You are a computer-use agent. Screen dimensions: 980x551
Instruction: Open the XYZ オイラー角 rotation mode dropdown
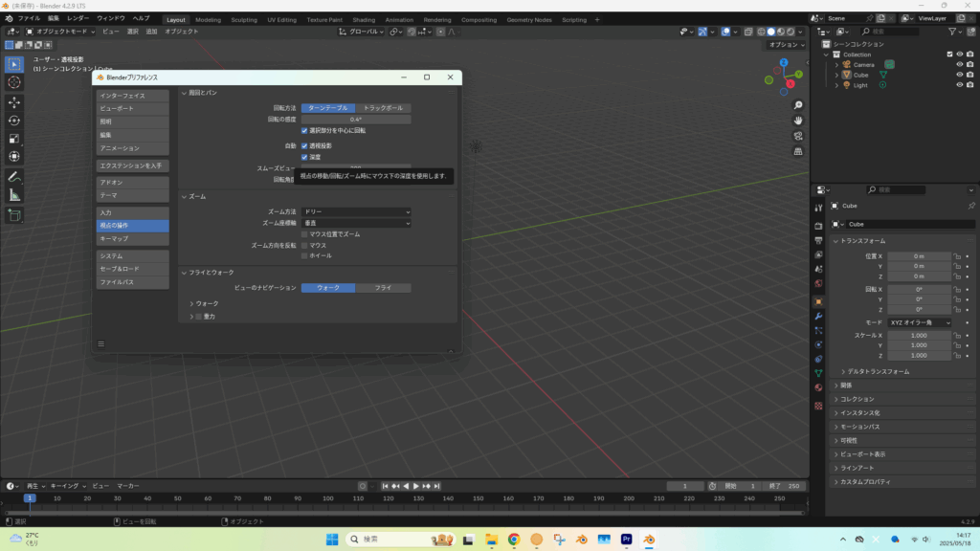point(920,322)
